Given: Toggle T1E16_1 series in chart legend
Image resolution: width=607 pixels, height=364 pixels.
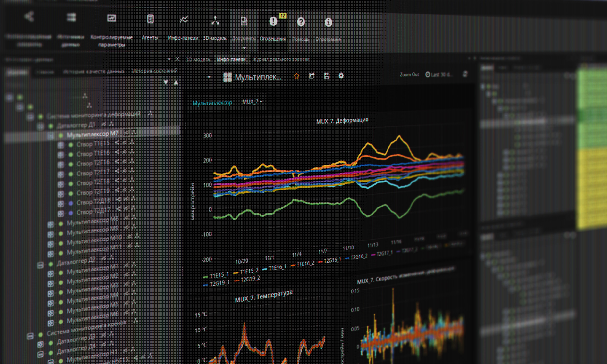Looking at the screenshot, I should pos(277,268).
